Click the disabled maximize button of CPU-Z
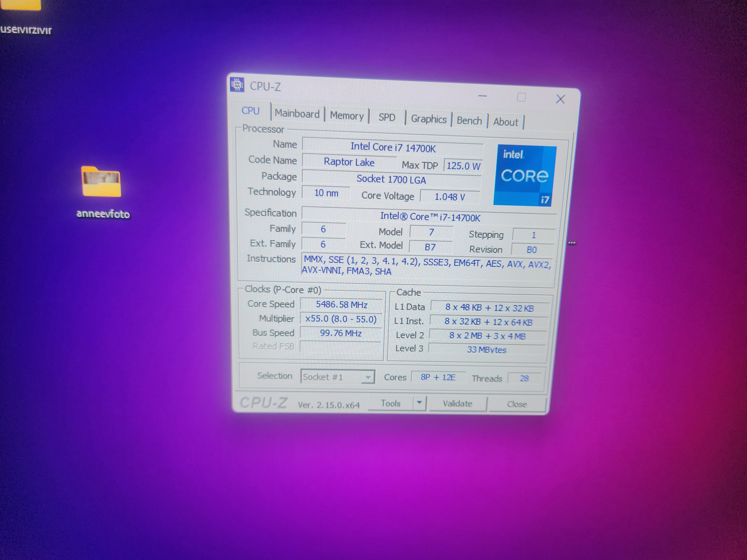This screenshot has width=747, height=560. pos(521,98)
